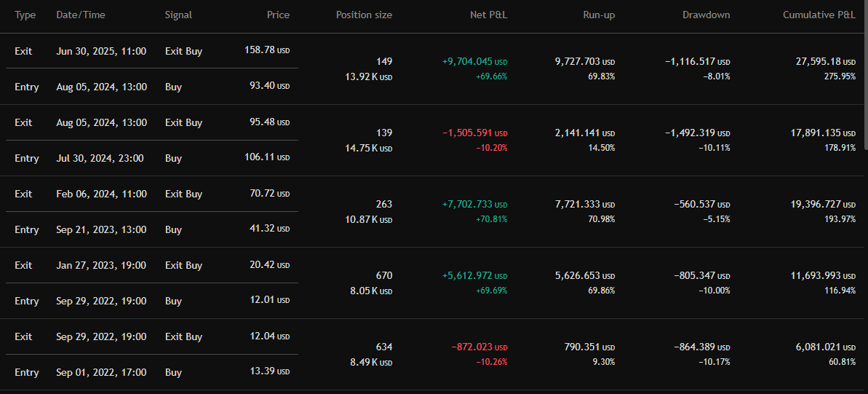Select the Price column header
Viewport: 868px width, 394px height.
(278, 15)
